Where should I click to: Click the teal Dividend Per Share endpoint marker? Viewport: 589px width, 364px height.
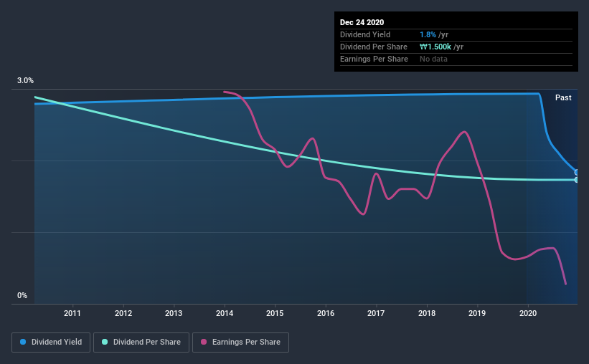click(x=576, y=180)
